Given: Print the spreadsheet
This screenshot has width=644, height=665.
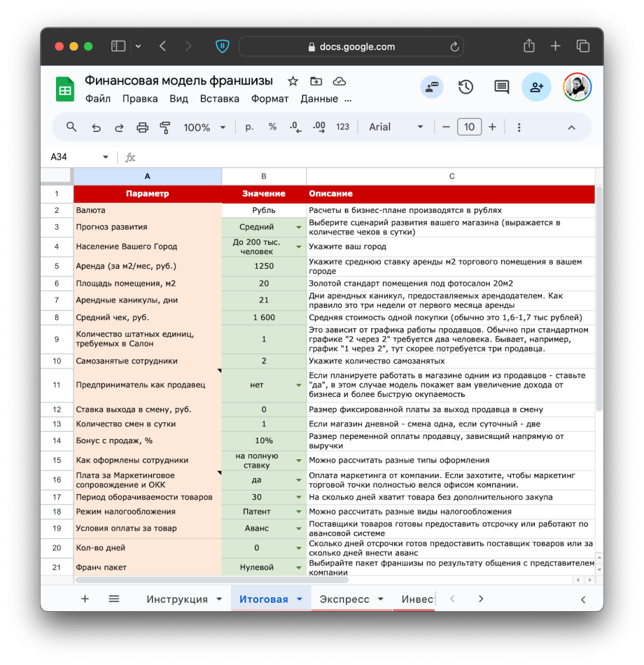Looking at the screenshot, I should [143, 127].
